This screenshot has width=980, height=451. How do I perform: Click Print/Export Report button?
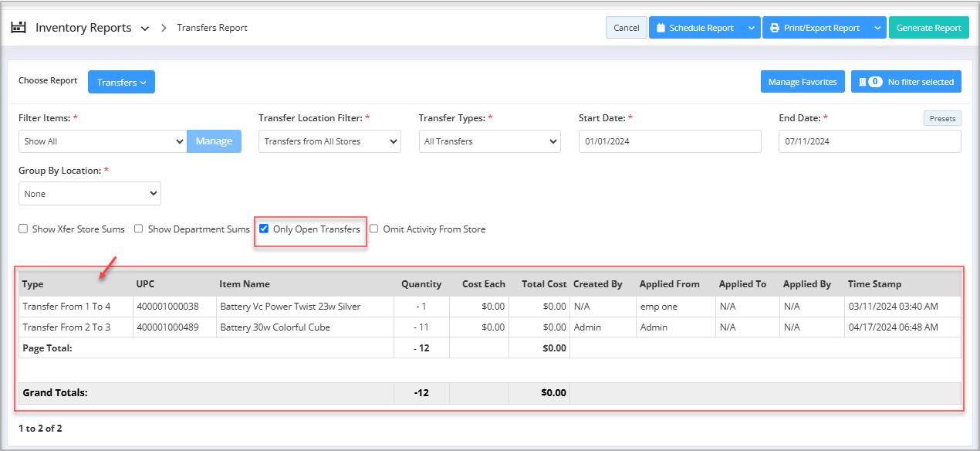[816, 28]
